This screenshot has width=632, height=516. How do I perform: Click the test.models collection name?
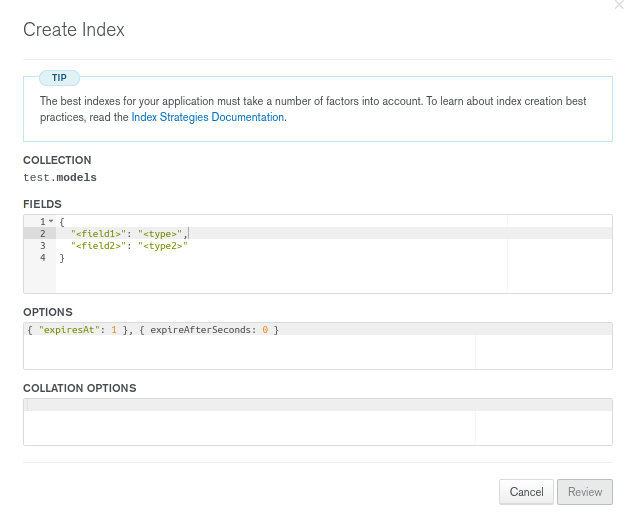pyautogui.click(x=60, y=177)
